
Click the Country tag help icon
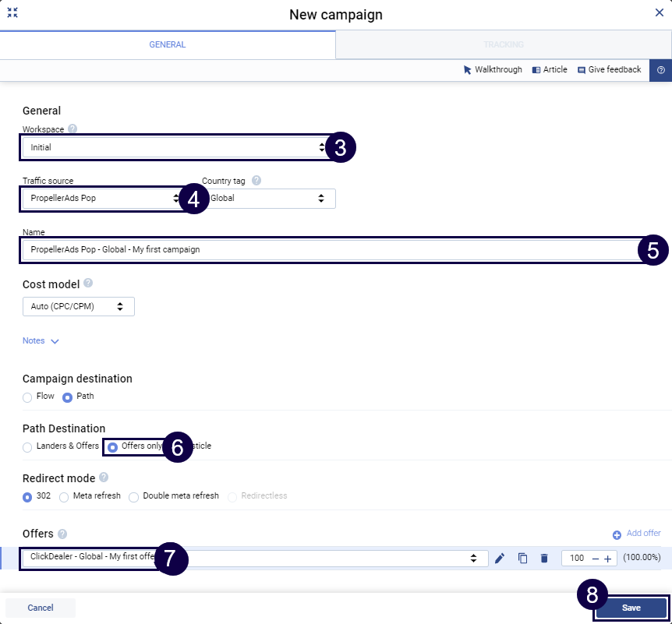point(256,181)
